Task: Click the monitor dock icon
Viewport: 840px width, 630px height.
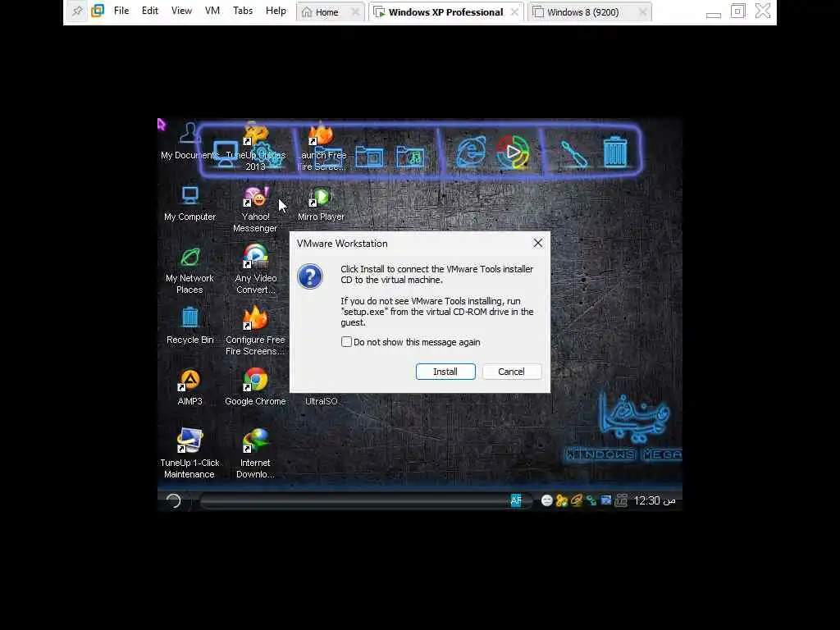Action: (226, 154)
